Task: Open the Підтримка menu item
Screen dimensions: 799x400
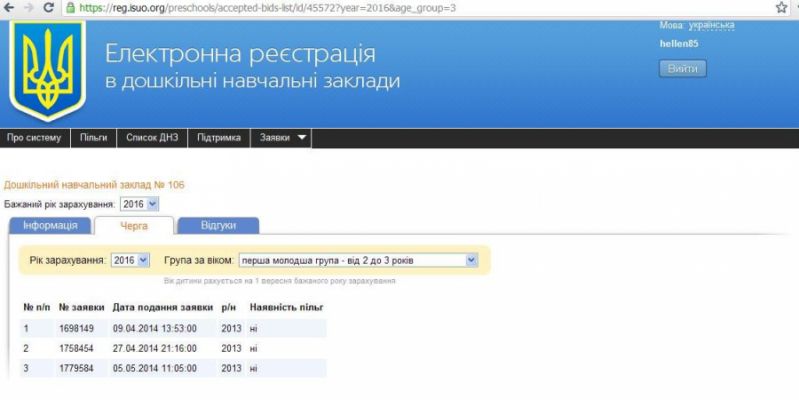Action: pyautogui.click(x=219, y=138)
